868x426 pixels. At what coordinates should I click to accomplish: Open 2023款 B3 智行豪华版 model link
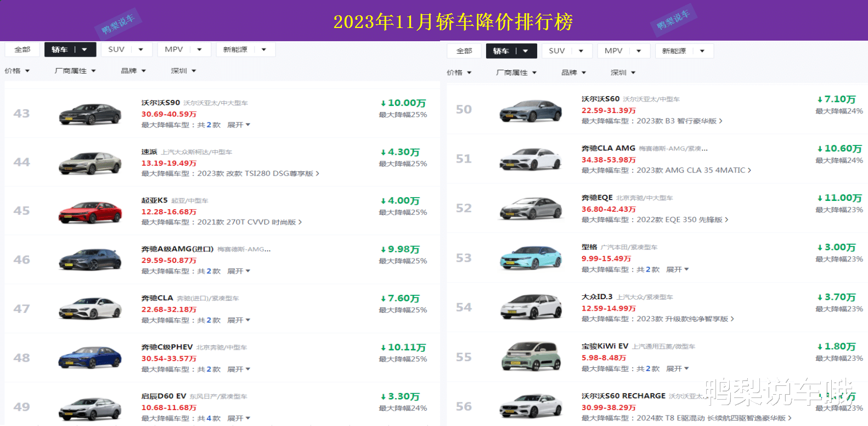[x=679, y=121]
